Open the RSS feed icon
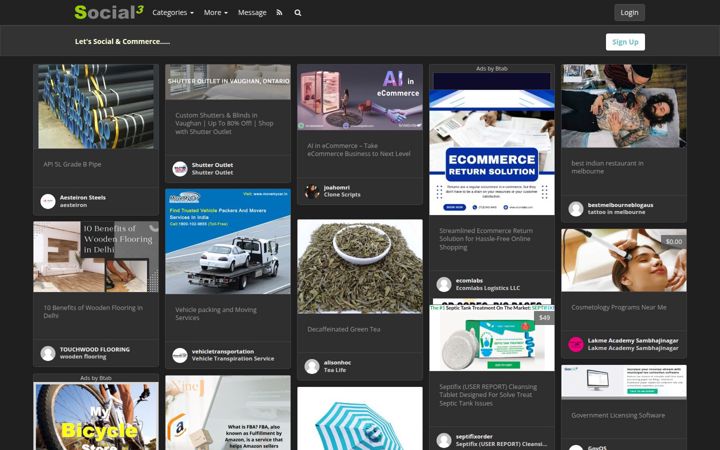The image size is (720, 450). [x=279, y=12]
